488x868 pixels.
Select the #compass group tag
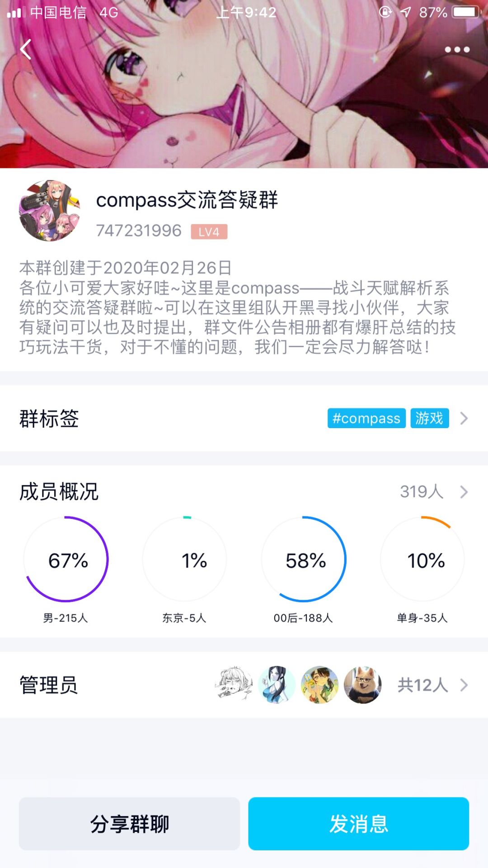(366, 418)
